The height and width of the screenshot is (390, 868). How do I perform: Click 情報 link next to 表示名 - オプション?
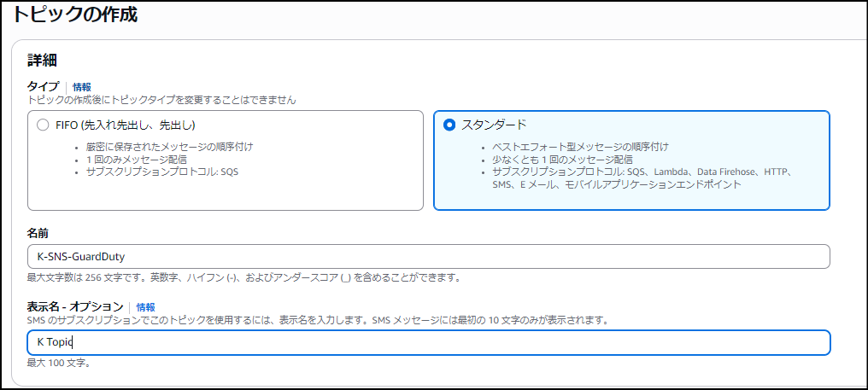pos(146,307)
